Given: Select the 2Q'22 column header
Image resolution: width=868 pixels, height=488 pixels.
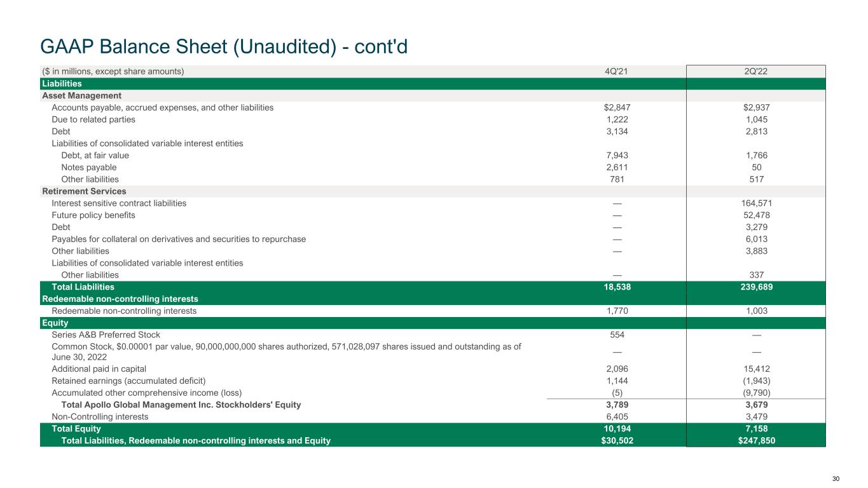Looking at the screenshot, I should pos(755,71).
